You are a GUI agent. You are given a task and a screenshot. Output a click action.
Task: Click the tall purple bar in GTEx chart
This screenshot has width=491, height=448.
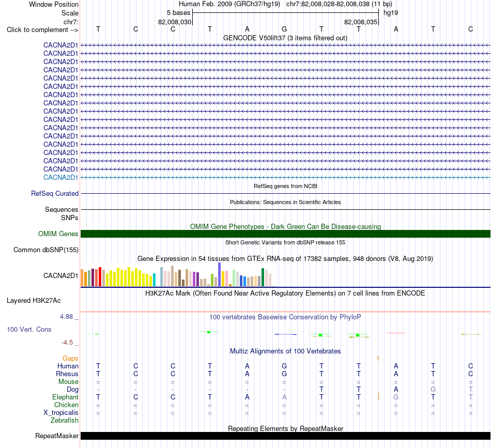pyautogui.click(x=220, y=274)
